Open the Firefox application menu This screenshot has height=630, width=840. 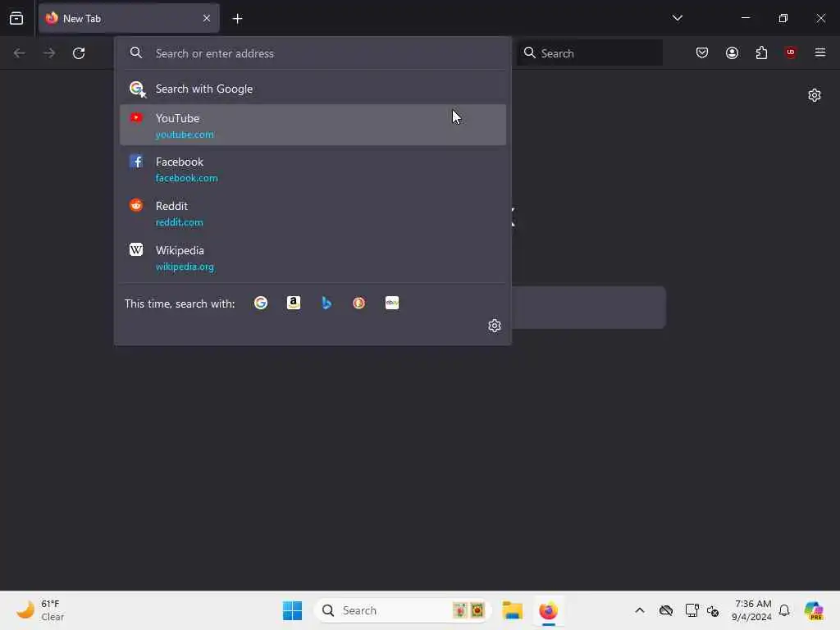[819, 52]
